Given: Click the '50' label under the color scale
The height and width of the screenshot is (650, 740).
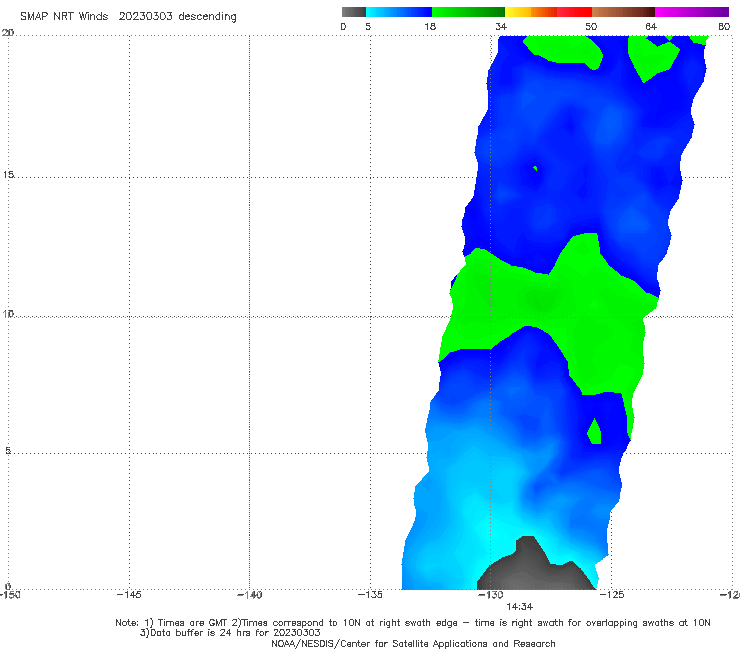Looking at the screenshot, I should [591, 27].
